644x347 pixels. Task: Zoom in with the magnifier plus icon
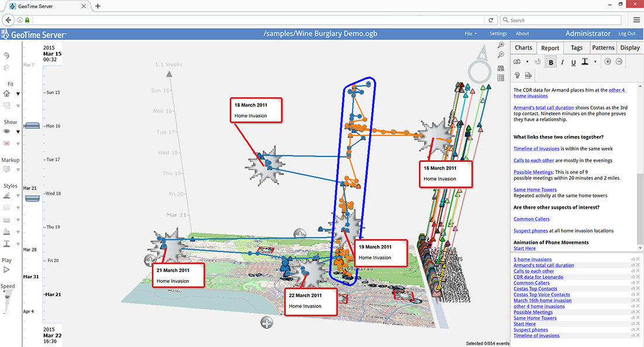[501, 45]
